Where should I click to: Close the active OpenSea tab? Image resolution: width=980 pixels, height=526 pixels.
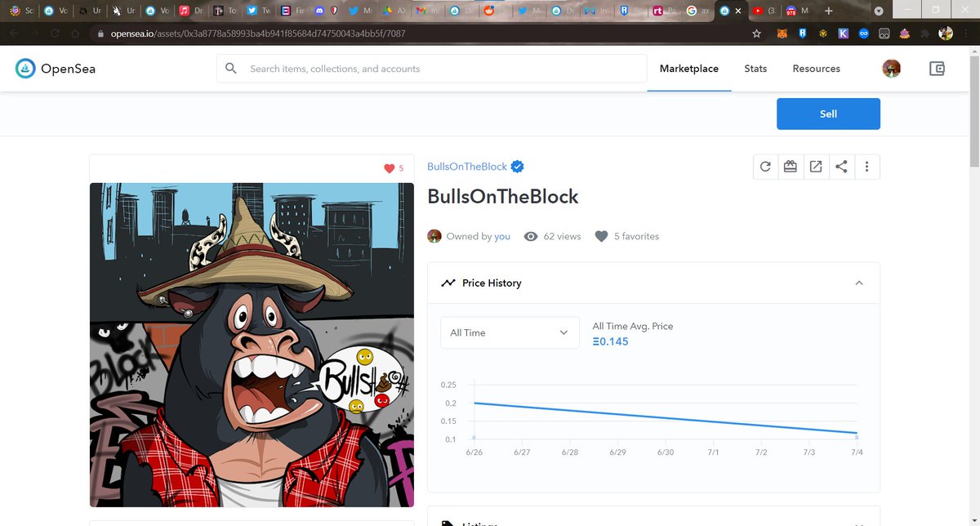(x=738, y=11)
